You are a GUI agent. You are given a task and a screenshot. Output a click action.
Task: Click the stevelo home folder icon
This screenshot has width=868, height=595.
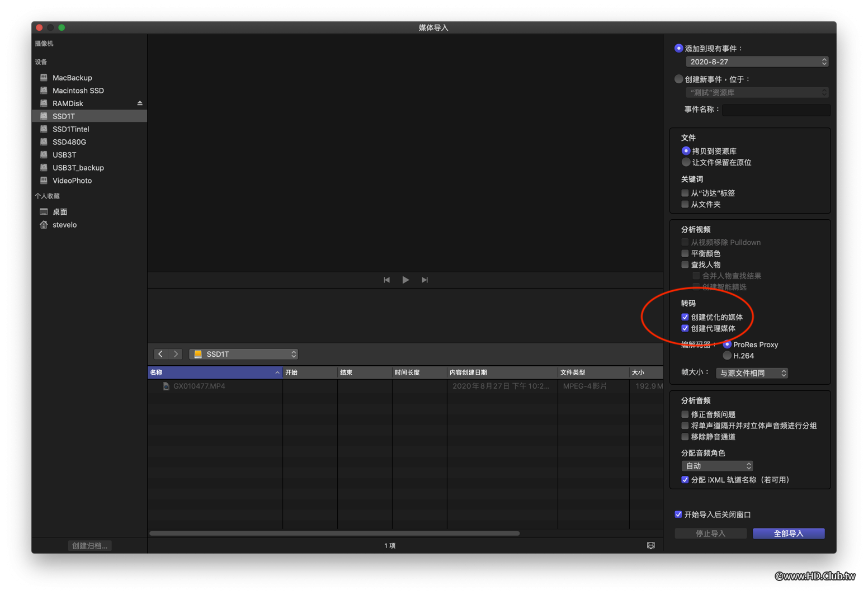tap(44, 225)
